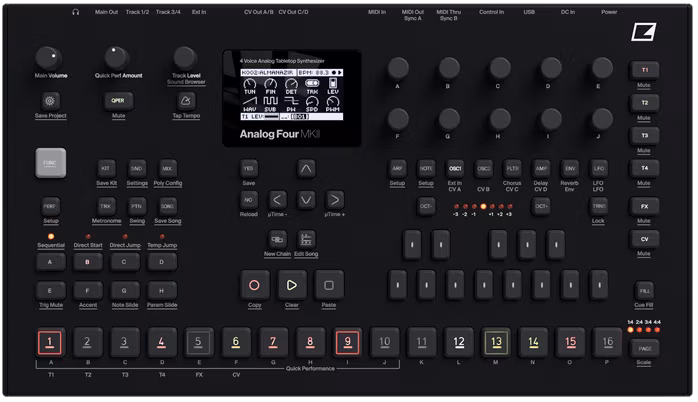698x402 pixels.
Task: Start playback with the Play button
Action: [292, 285]
